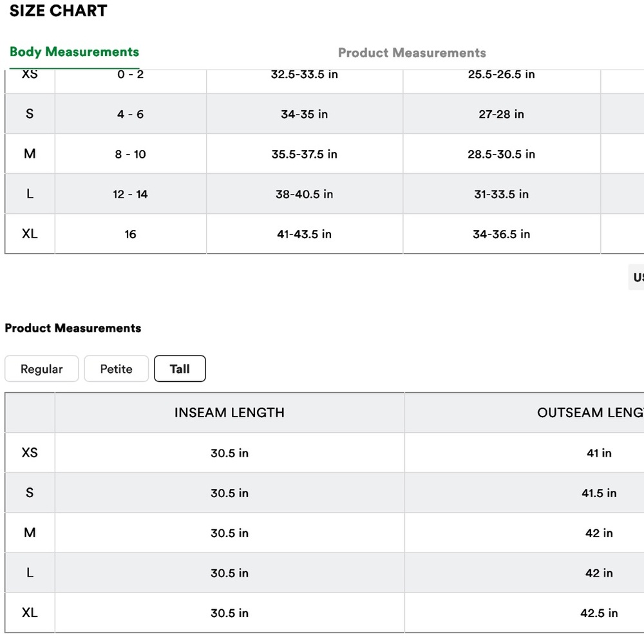Click the INSEAM LENGTH column header
644x644 pixels.
[229, 412]
